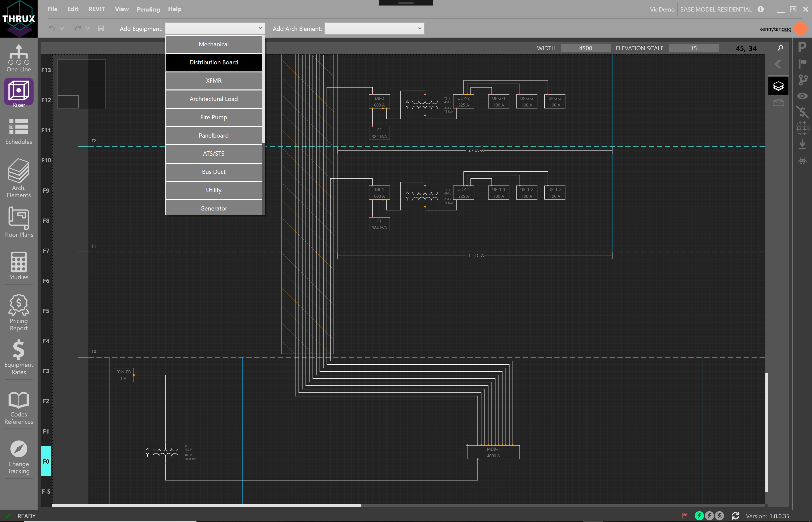Image resolution: width=812 pixels, height=522 pixels.
Task: Select Distribution Board from the equipment list
Action: (214, 62)
